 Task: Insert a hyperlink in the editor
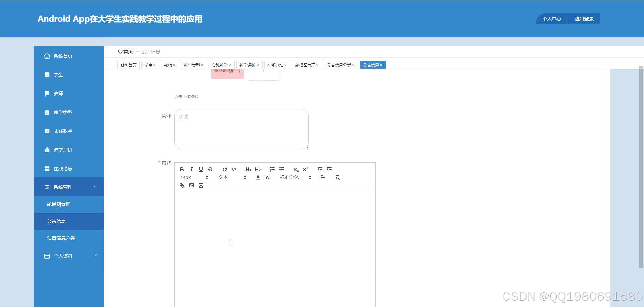[x=182, y=185]
